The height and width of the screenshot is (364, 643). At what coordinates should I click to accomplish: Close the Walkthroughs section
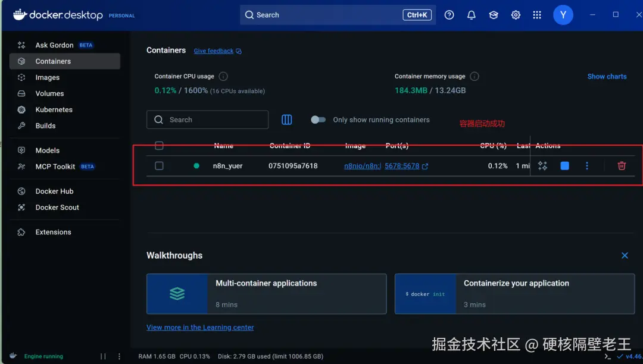coord(625,256)
